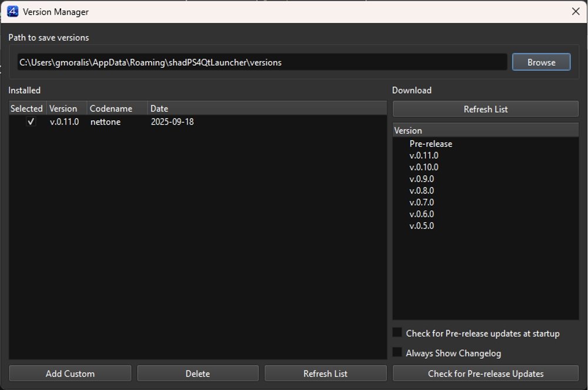
Task: Click the Browse button
Action: click(541, 62)
